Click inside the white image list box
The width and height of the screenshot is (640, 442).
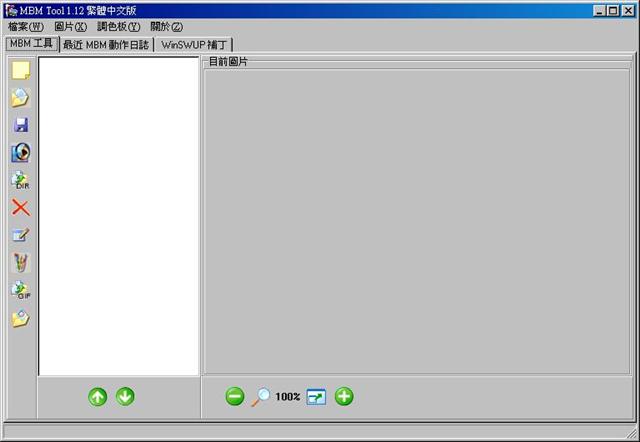pos(118,216)
